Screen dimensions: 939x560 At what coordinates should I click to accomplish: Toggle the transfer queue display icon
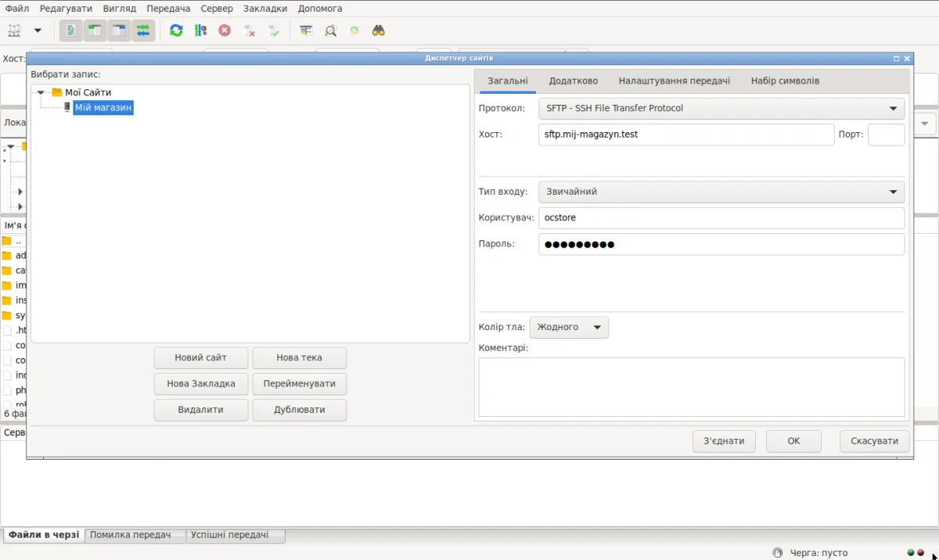pyautogui.click(x=143, y=31)
